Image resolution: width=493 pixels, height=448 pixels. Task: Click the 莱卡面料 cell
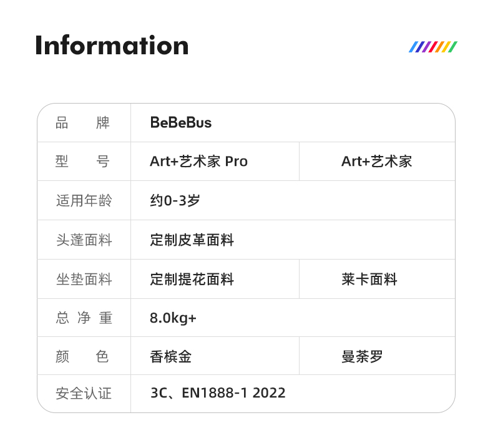coord(369,280)
